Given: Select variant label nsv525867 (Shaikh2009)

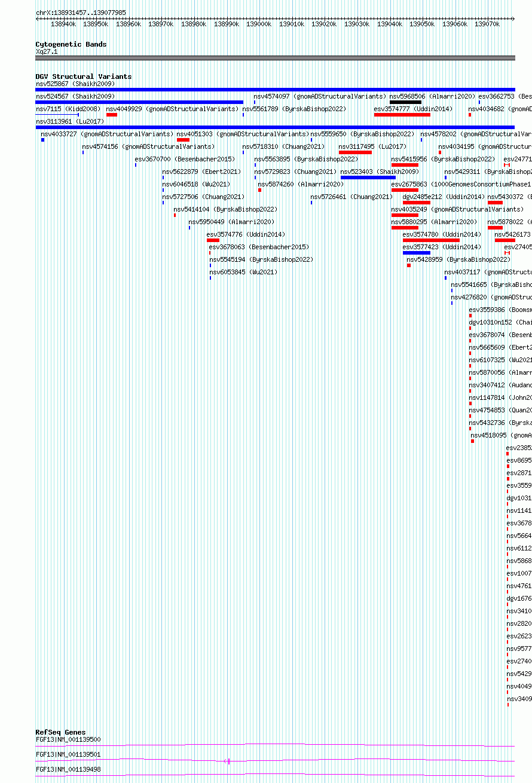Looking at the screenshot, I should 75,84.
